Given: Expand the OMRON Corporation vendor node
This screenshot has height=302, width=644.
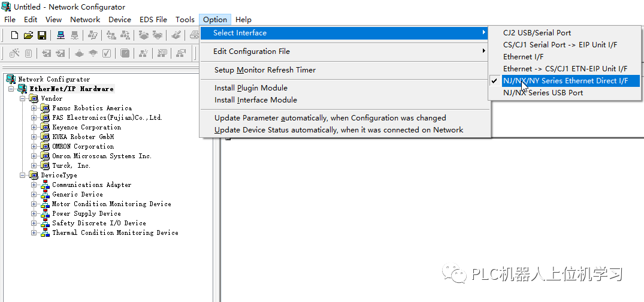Looking at the screenshot, I should (34, 146).
